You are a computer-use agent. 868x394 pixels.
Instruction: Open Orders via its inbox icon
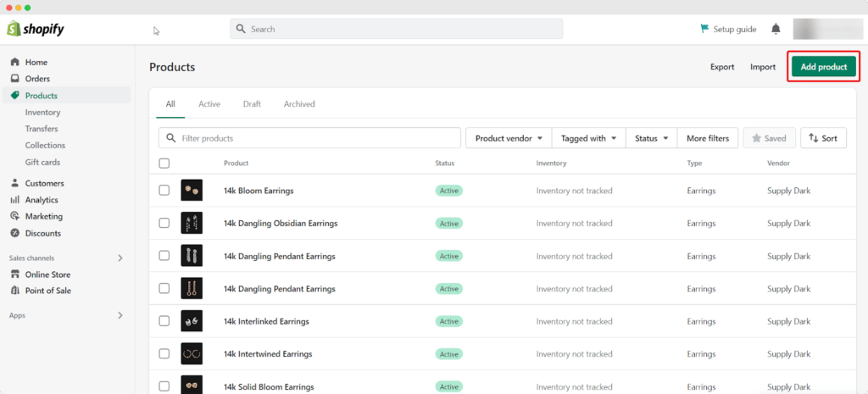[x=15, y=79]
